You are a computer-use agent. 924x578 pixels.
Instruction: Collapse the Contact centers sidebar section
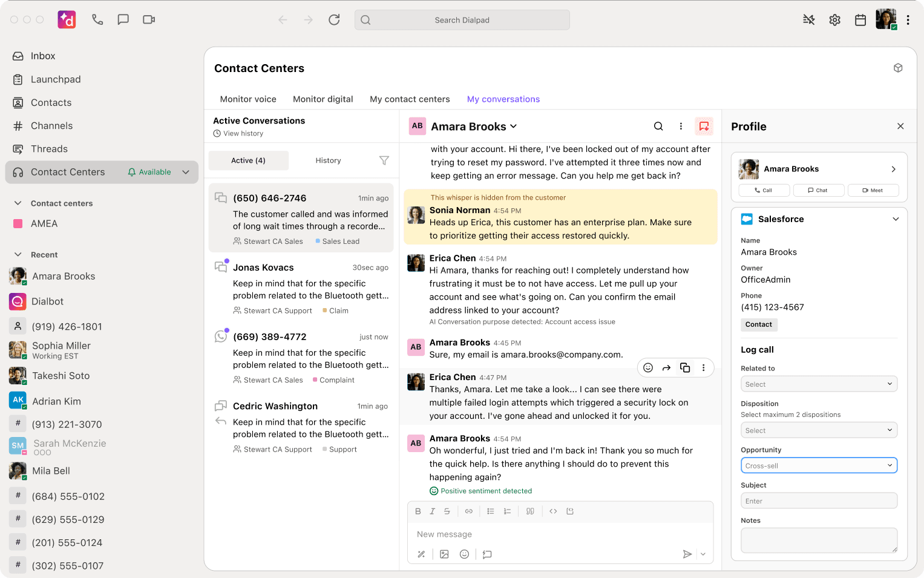pos(18,203)
